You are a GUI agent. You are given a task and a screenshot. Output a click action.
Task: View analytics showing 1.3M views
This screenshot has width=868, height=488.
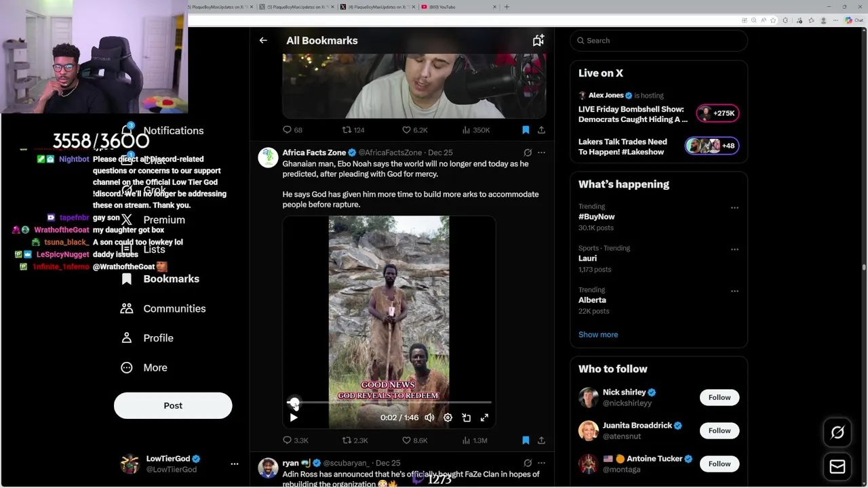(474, 441)
